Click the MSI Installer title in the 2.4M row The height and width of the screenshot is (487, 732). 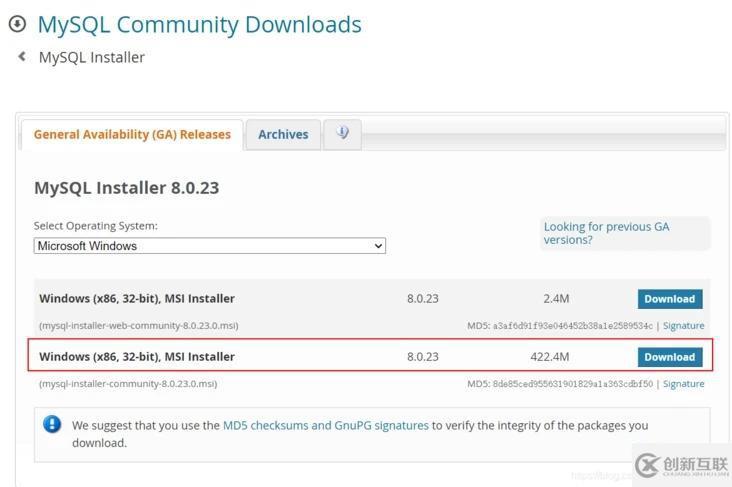click(137, 299)
